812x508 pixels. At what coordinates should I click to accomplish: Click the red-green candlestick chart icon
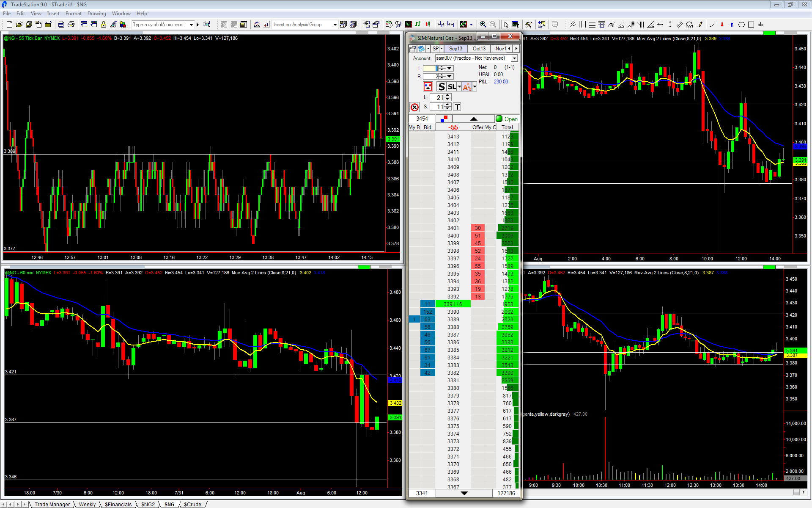(428, 25)
